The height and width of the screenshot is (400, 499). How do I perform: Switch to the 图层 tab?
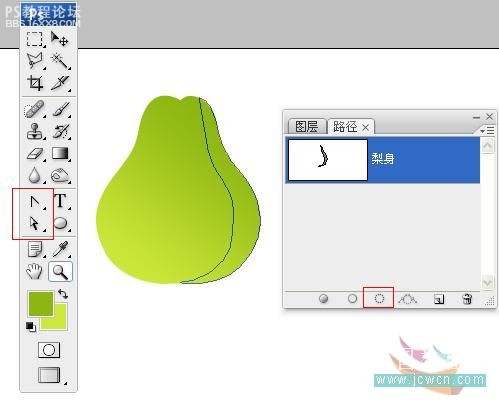pos(307,127)
